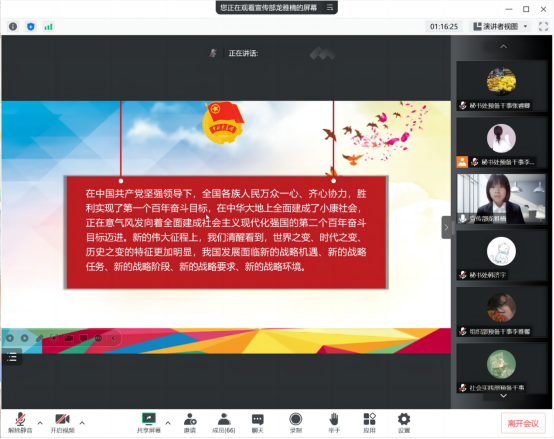Viewport: 554px width, 439px height.
Task: Unmute microphone in bottom toolbar
Action: point(20,423)
